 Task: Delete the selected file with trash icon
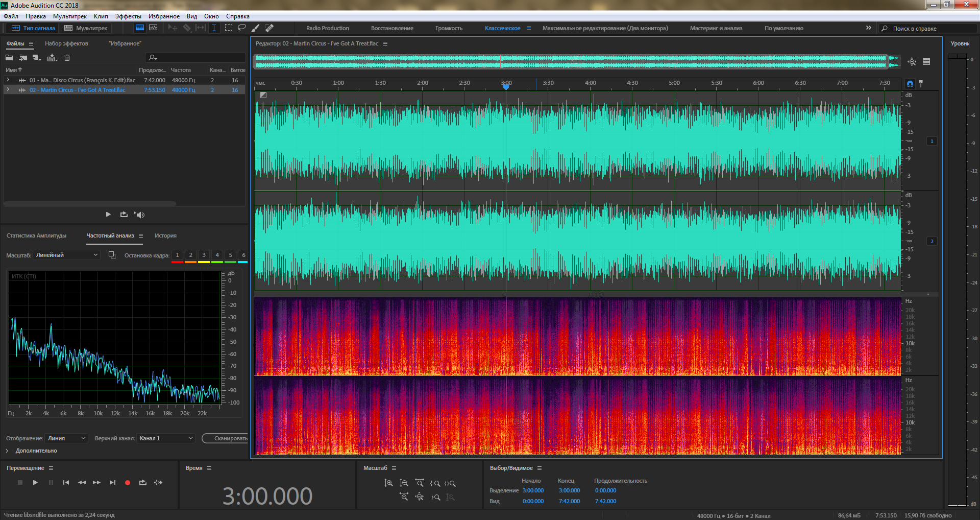click(67, 58)
